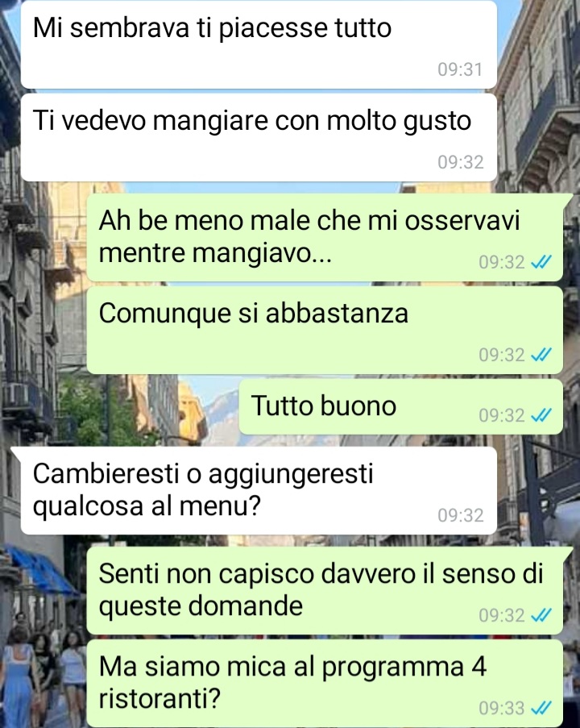Click the double ticks beside 09:33

[x=541, y=708]
